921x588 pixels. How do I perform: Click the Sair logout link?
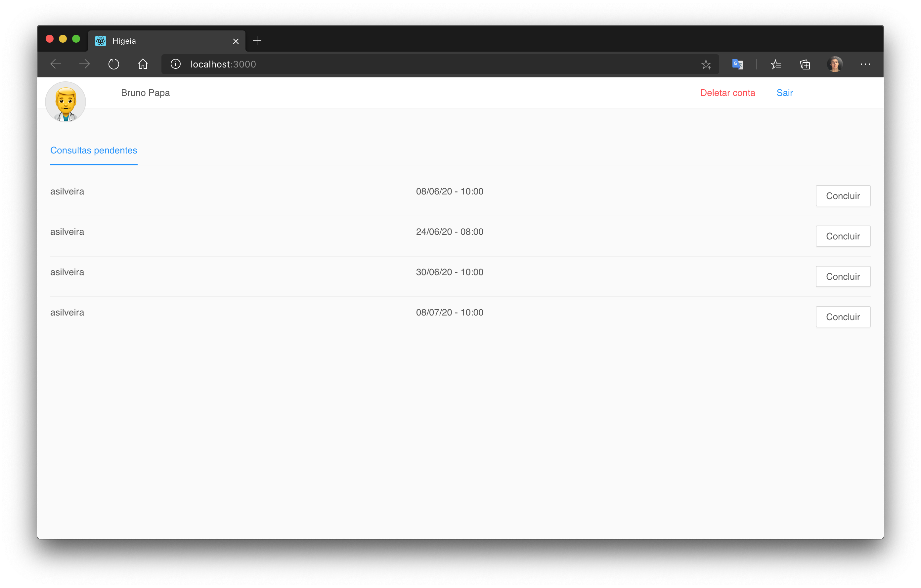point(784,93)
